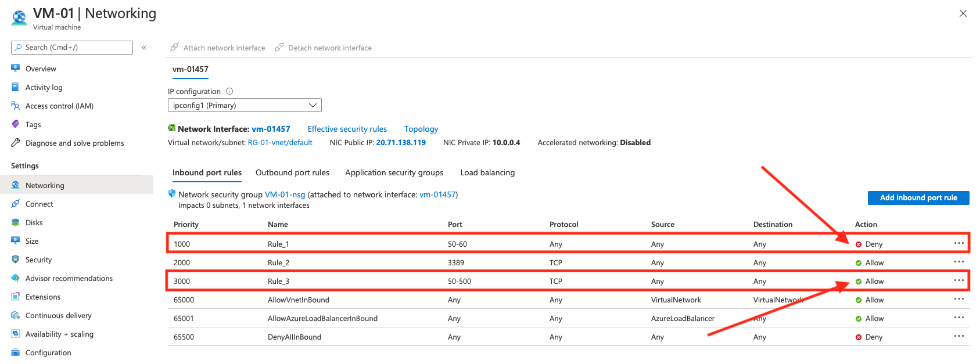Switch to the Outbound port rules tab
This screenshot has width=980, height=364.
pyautogui.click(x=292, y=172)
